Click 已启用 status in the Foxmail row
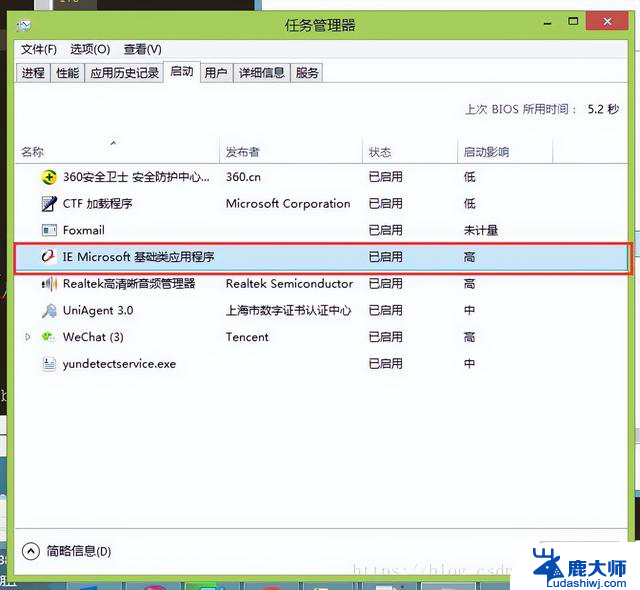The width and height of the screenshot is (640, 590). (x=385, y=230)
